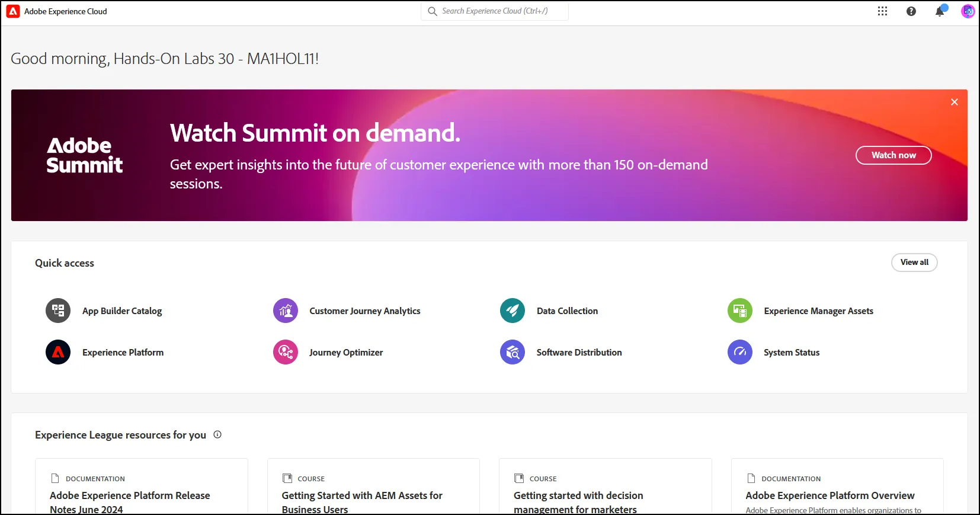Open the System Status link
The height and width of the screenshot is (515, 980).
[792, 352]
